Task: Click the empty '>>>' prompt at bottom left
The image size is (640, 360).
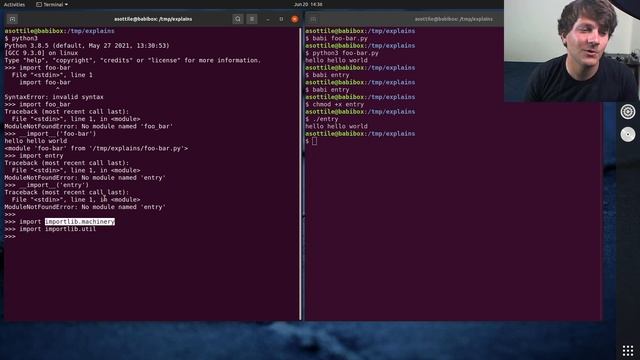Action: (x=10, y=236)
